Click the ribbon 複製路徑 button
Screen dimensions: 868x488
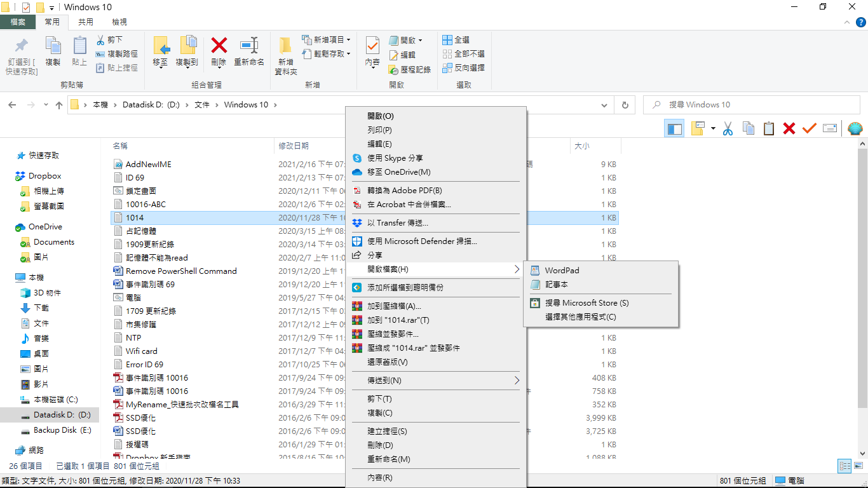[x=116, y=53]
